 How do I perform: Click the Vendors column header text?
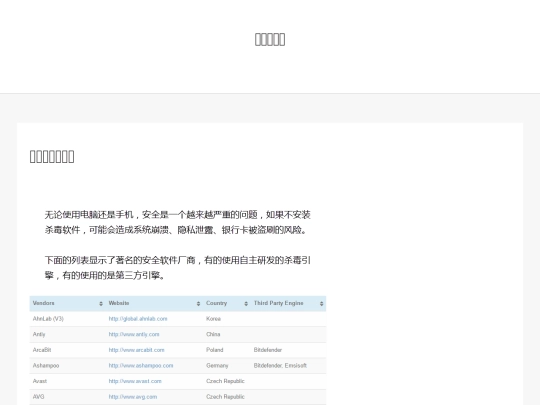(x=43, y=303)
